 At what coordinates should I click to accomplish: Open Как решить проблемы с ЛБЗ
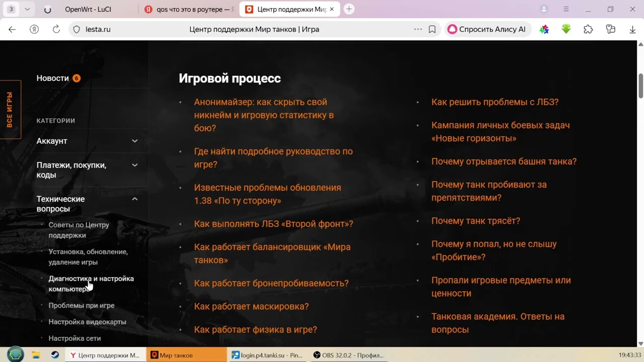(x=495, y=102)
